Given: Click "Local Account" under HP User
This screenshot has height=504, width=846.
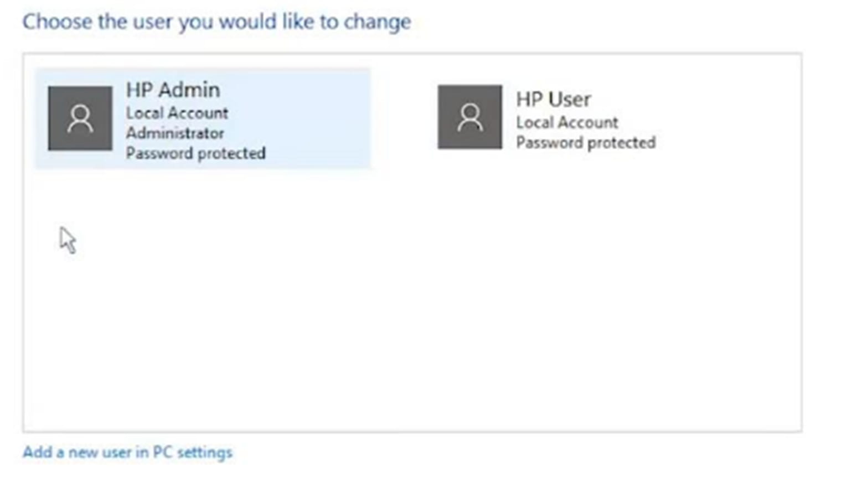Looking at the screenshot, I should tap(567, 122).
